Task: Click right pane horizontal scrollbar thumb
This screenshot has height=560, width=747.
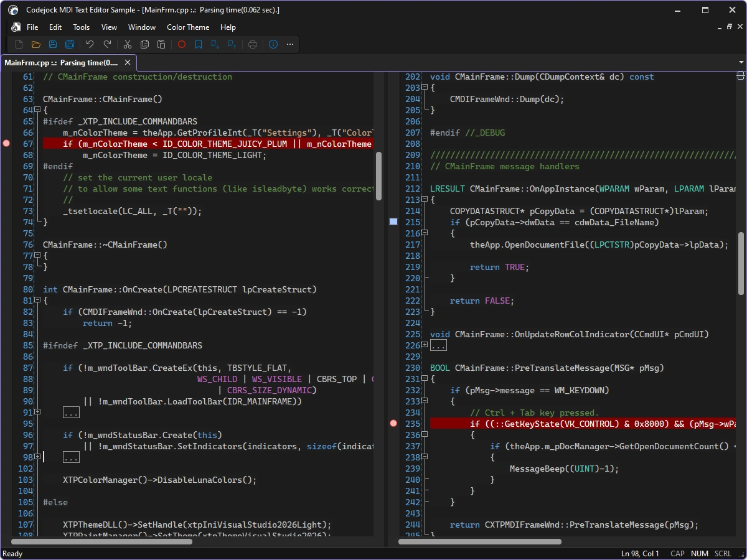Action: pyautogui.click(x=480, y=541)
